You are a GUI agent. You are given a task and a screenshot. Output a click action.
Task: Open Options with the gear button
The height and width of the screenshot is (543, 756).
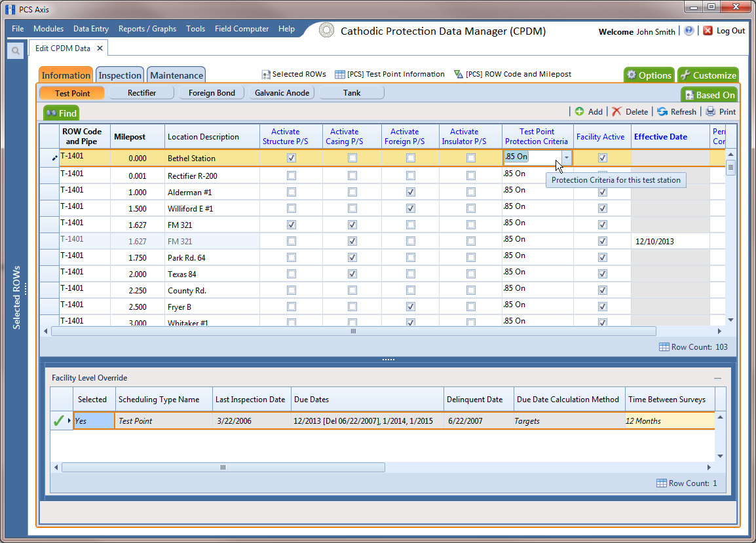pos(649,75)
